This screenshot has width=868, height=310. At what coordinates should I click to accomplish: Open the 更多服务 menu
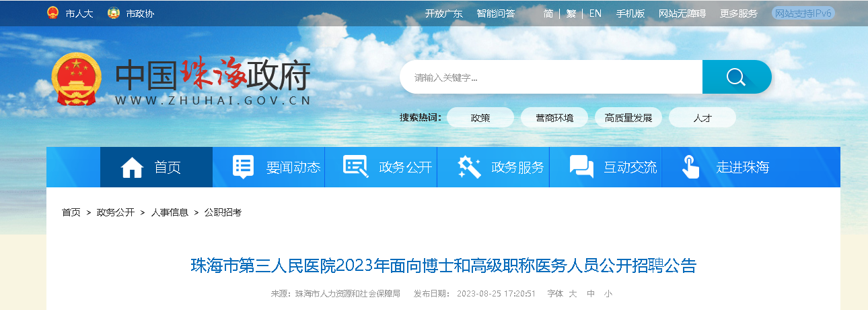[738, 13]
